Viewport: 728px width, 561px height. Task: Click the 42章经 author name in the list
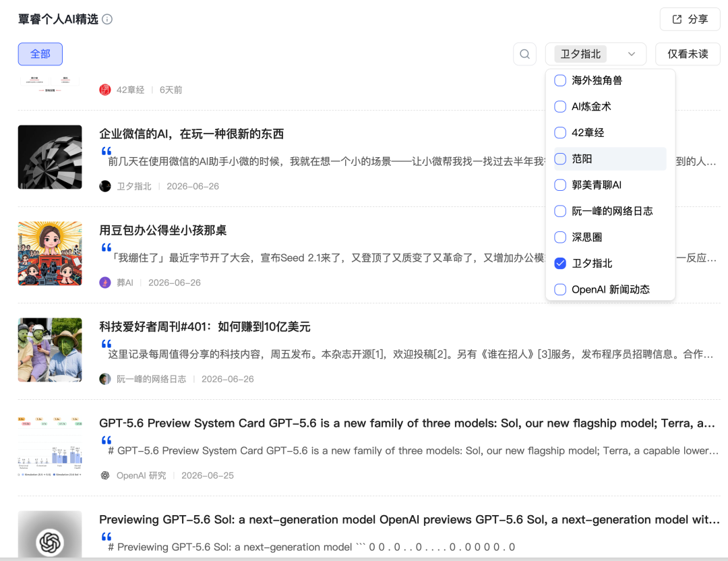[x=131, y=90]
